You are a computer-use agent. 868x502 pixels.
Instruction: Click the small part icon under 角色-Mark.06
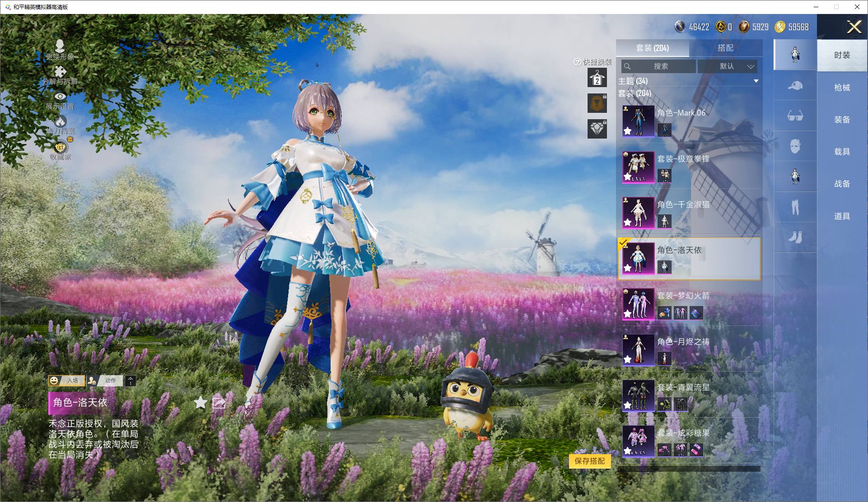tap(664, 130)
